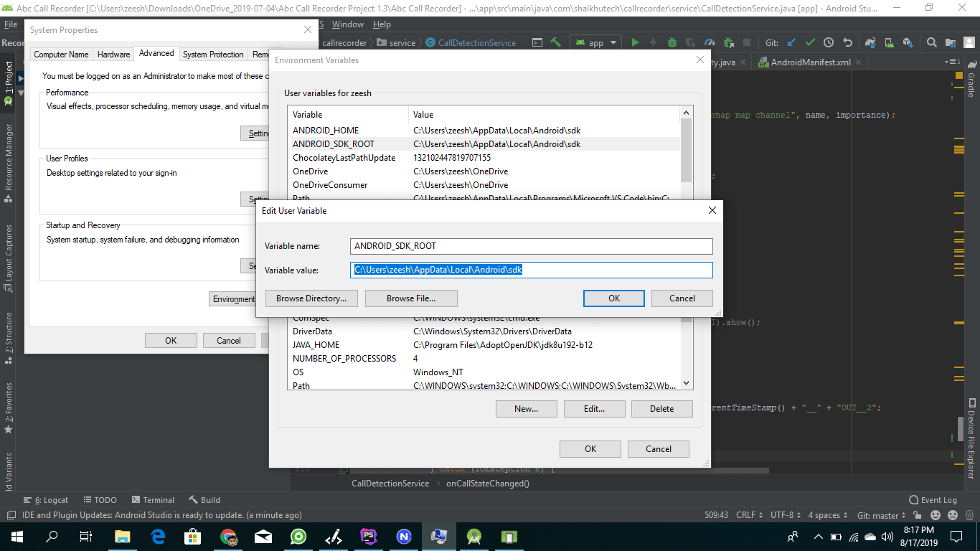Open the UTF-8 encoding dropdown
Viewport: 980px width, 551px height.
pos(785,515)
